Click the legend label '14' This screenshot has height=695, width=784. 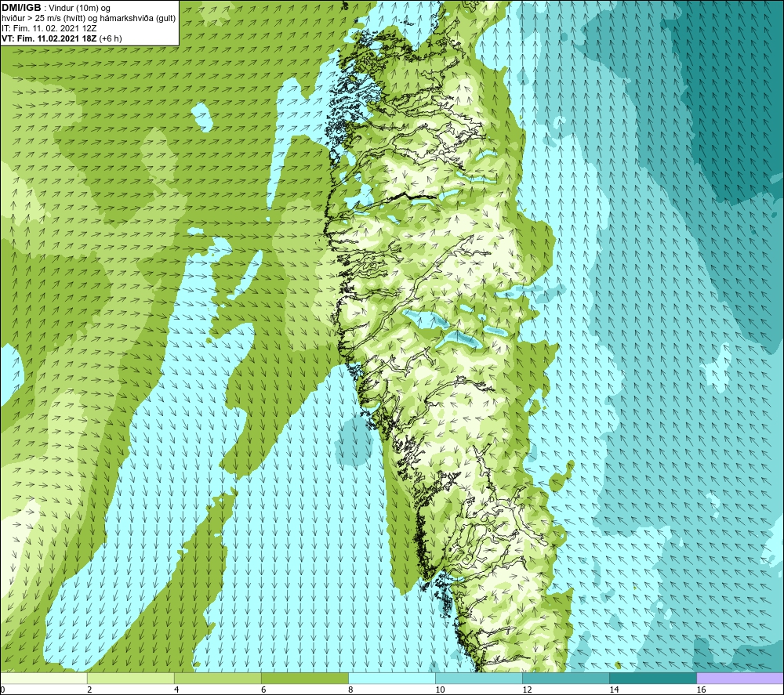coord(614,690)
